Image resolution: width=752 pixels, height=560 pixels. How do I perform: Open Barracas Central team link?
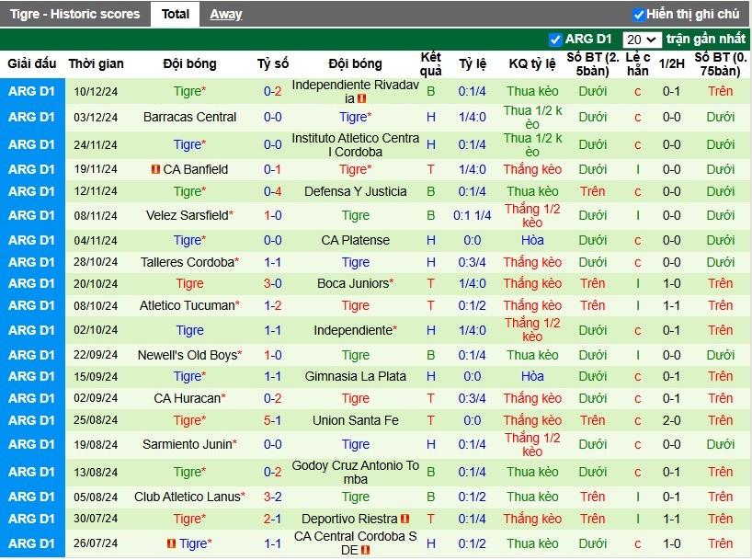pos(190,117)
